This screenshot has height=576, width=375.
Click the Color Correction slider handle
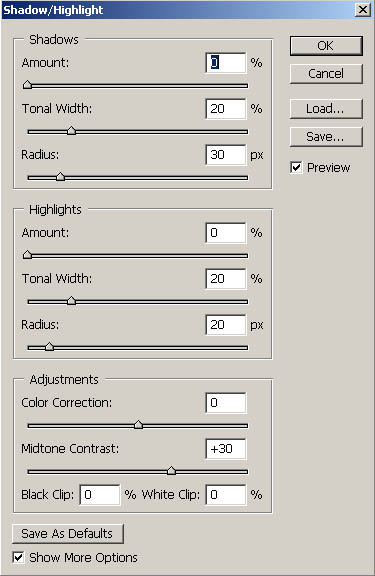[138, 425]
